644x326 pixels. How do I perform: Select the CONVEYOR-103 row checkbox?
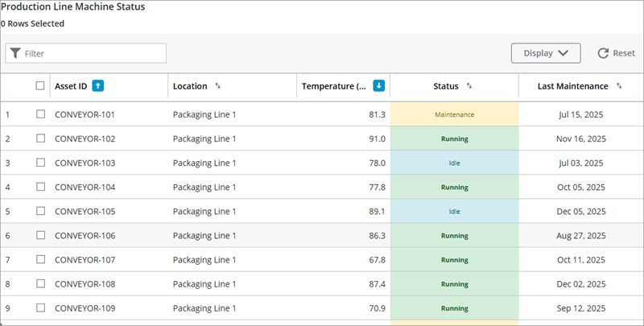click(x=40, y=163)
